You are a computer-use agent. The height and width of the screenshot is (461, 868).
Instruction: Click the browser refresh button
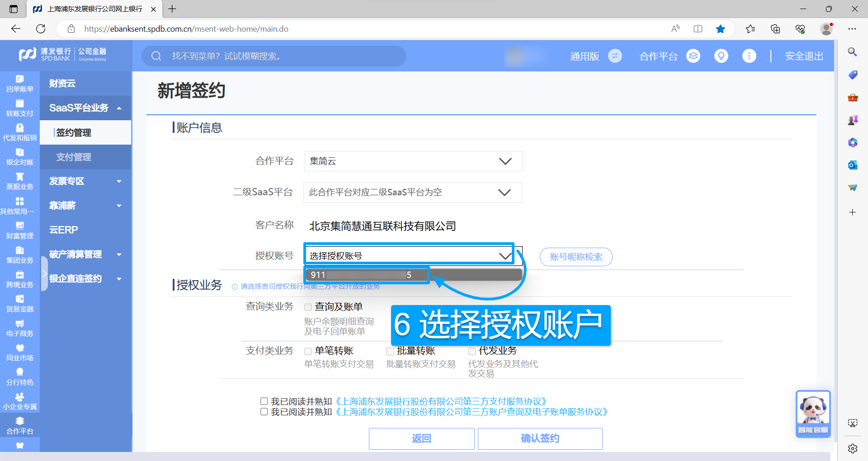tap(41, 29)
